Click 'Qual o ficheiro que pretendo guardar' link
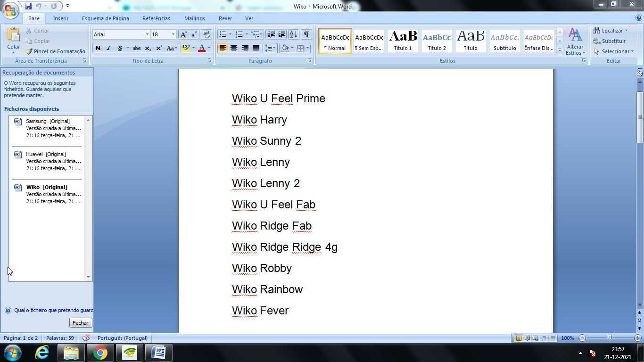Screen dimensions: 644x362 tap(53, 310)
